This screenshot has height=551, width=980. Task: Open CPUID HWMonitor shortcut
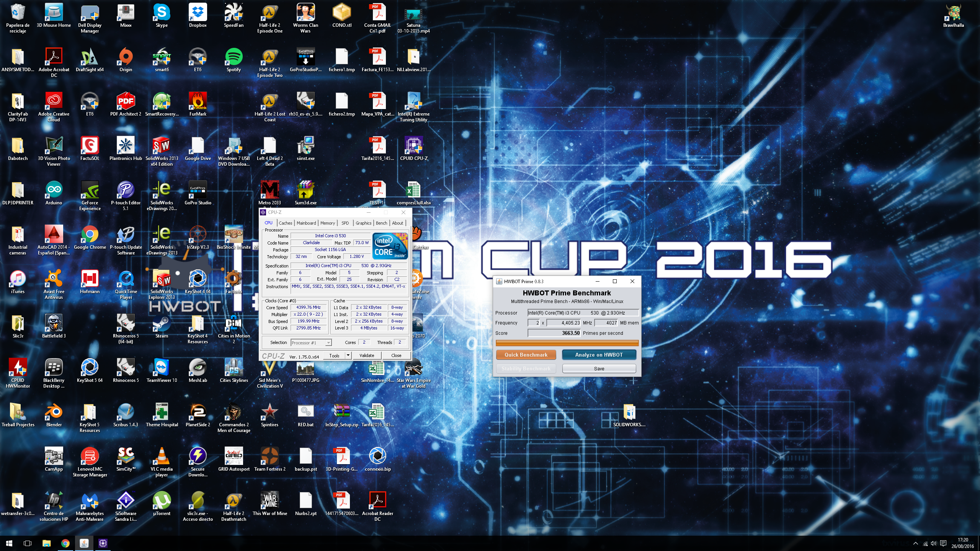click(18, 373)
